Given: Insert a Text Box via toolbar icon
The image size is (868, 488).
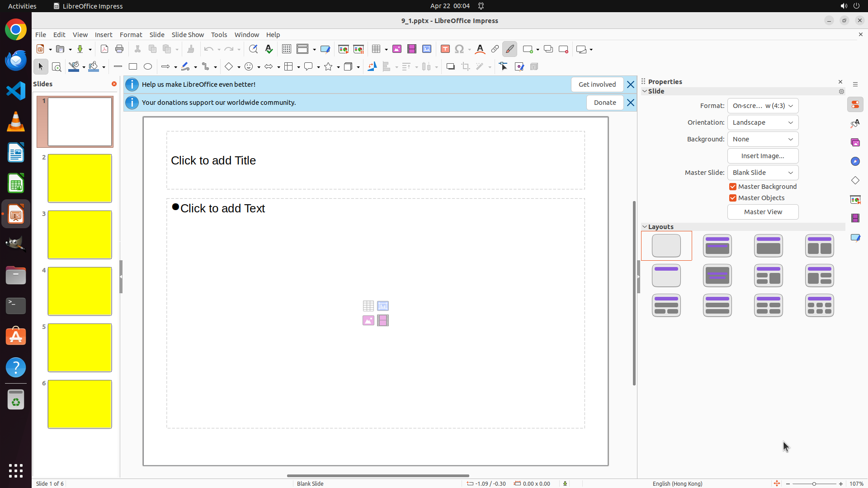Looking at the screenshot, I should (x=445, y=49).
